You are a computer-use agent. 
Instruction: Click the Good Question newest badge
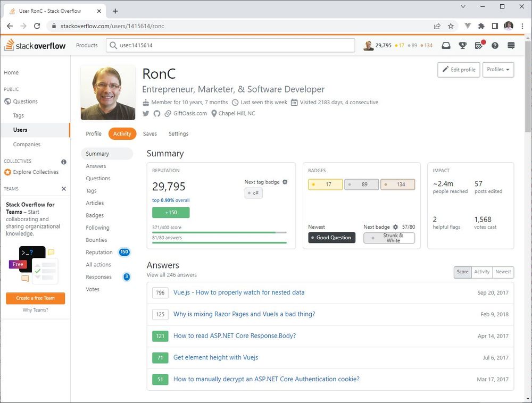(332, 238)
